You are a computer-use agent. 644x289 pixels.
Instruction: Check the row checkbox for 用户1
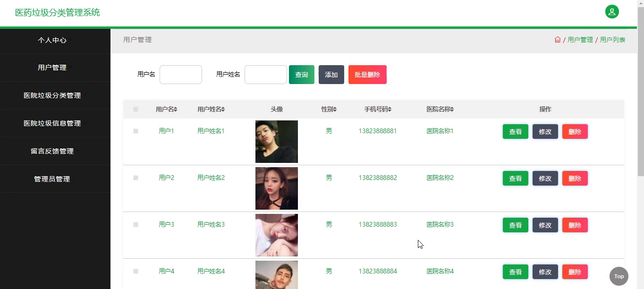point(136,131)
